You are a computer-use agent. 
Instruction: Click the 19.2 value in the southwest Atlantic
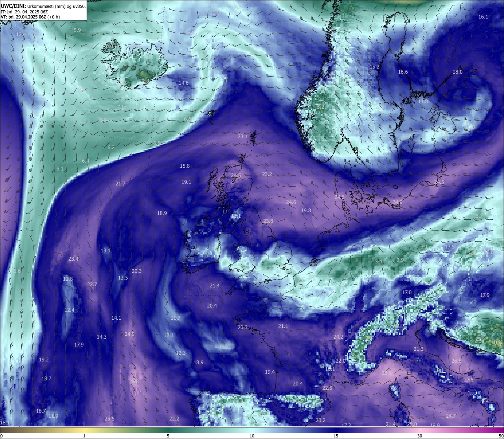pos(44,360)
